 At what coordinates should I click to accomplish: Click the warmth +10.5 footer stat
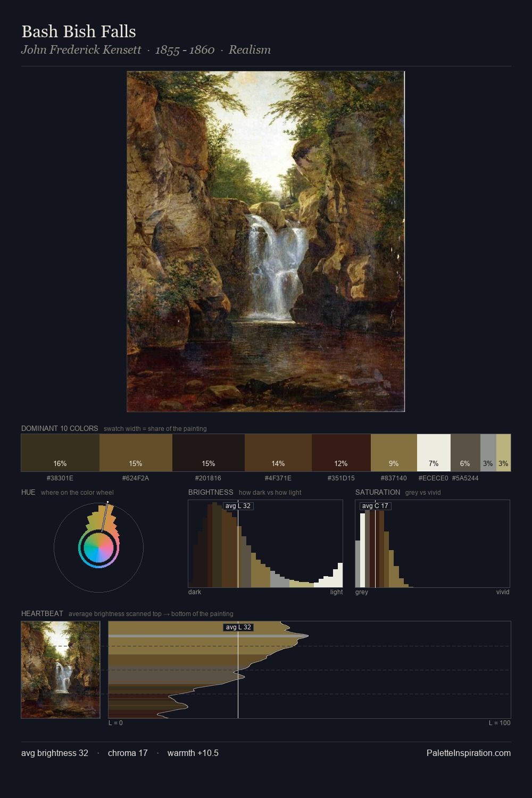tap(193, 753)
